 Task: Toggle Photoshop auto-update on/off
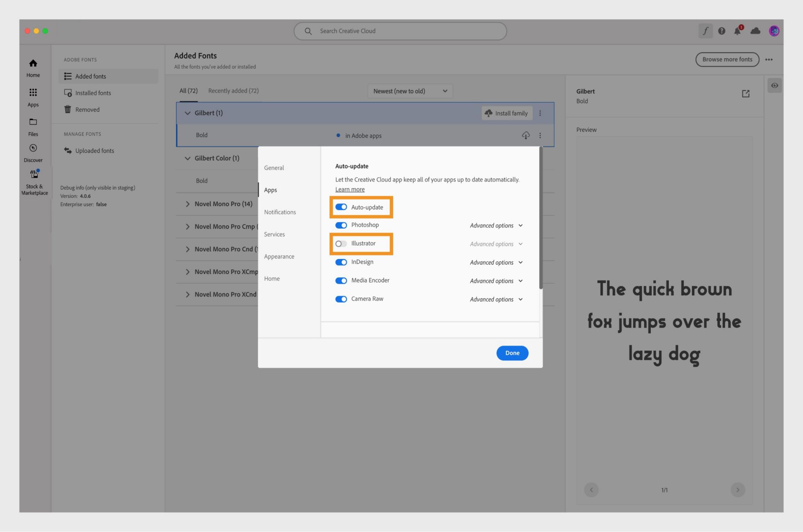(x=341, y=225)
